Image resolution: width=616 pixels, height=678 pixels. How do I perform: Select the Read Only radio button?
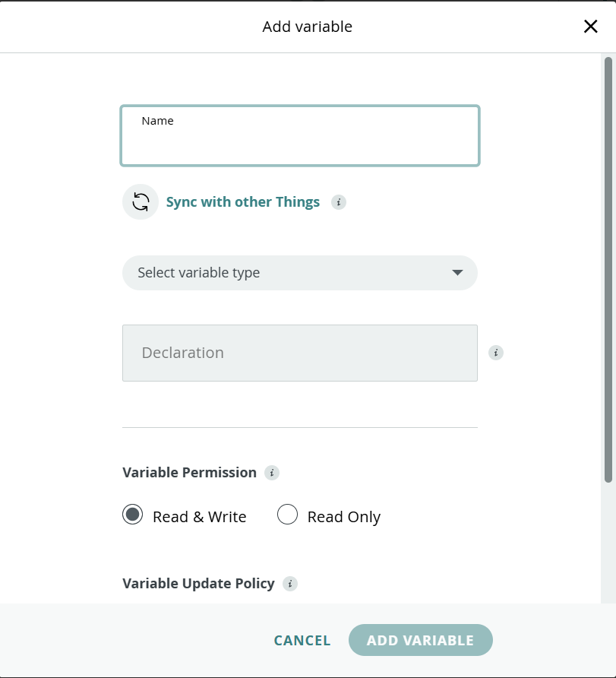pos(287,515)
